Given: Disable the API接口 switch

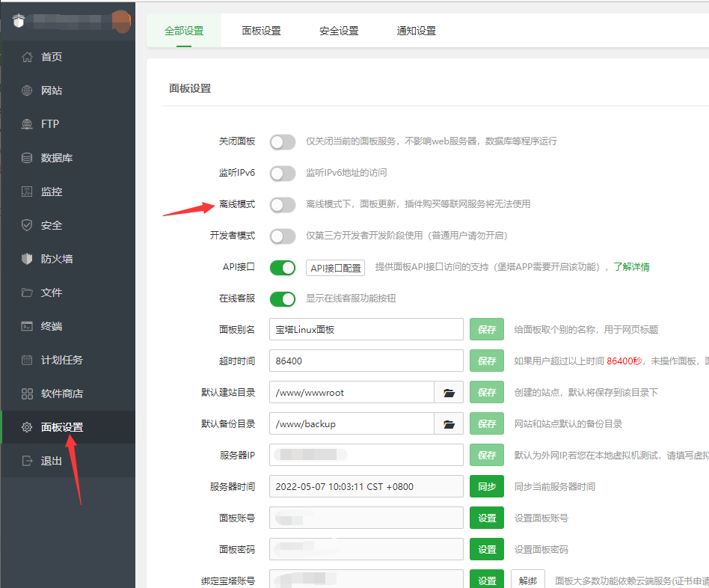Looking at the screenshot, I should (283, 267).
